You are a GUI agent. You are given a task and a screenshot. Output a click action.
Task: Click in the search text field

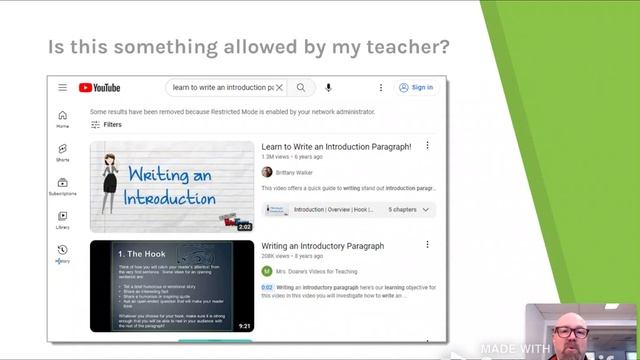coord(223,87)
